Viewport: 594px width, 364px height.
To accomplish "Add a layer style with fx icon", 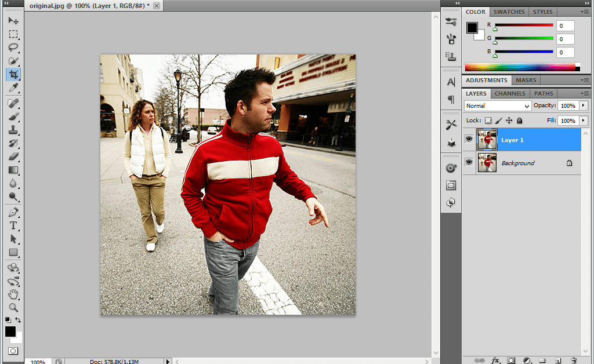I will pyautogui.click(x=495, y=360).
